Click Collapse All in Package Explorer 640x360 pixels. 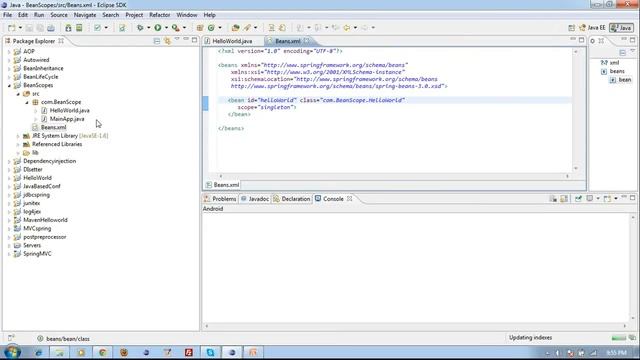click(157, 41)
